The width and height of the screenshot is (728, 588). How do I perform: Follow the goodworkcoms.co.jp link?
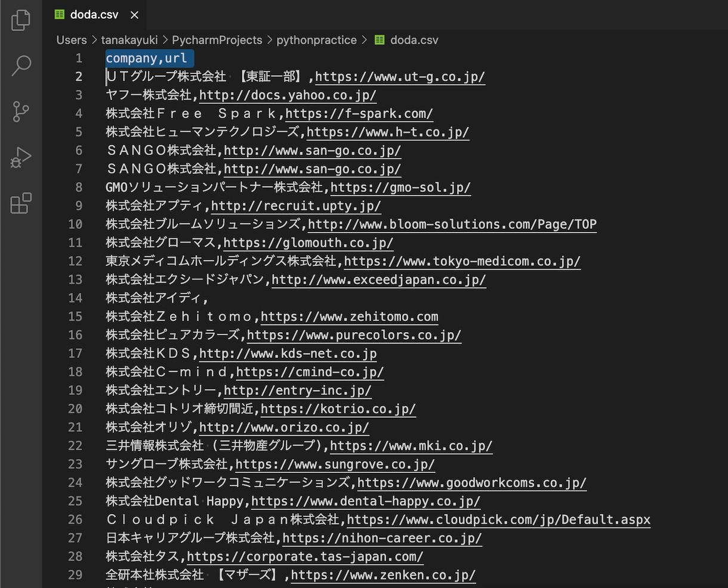(x=472, y=483)
